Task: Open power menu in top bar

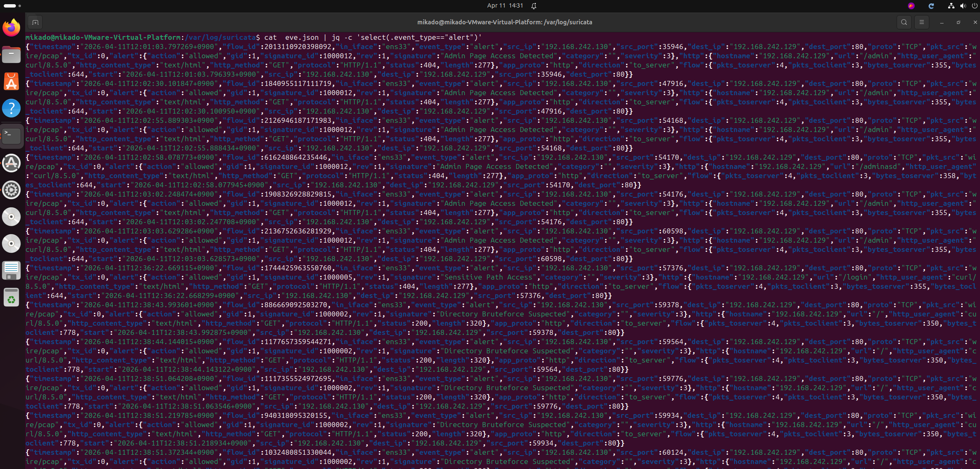Action: tap(974, 5)
